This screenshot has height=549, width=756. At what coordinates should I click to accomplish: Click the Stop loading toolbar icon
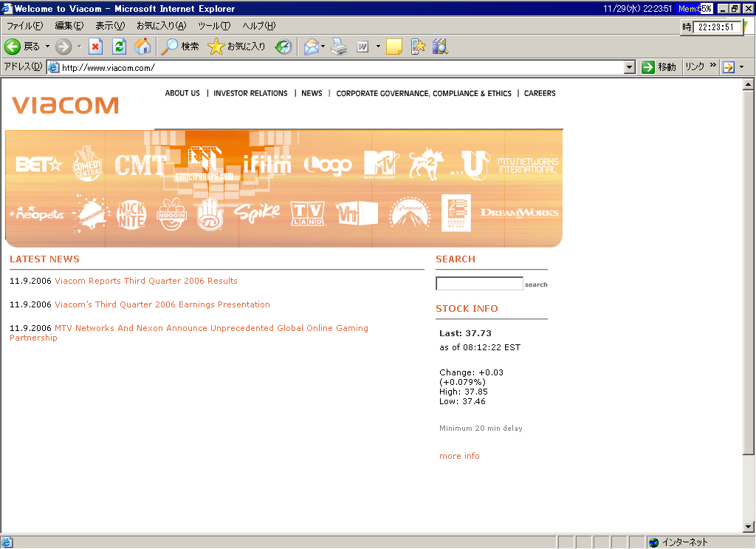tap(95, 47)
